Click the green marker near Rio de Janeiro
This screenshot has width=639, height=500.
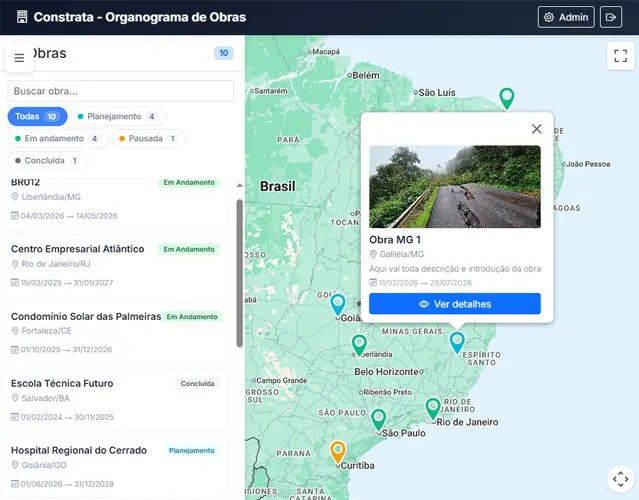tap(433, 407)
